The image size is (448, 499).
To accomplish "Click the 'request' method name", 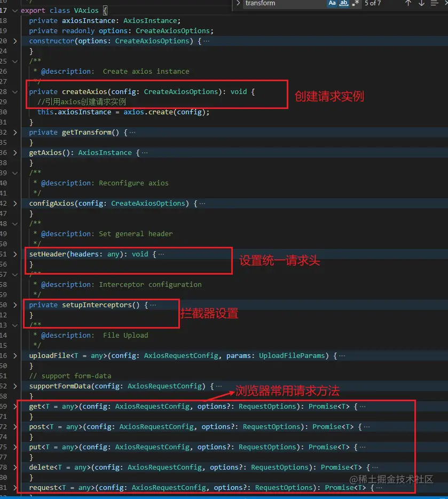I will tap(43, 488).
